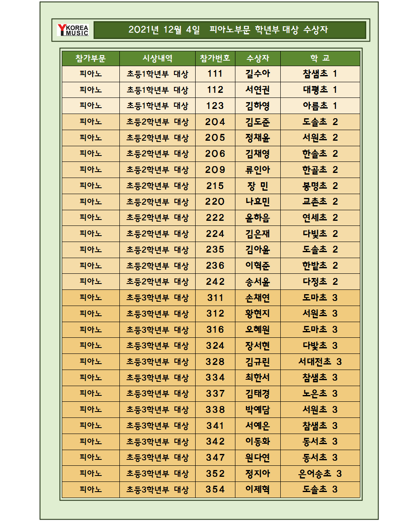This screenshot has height=523, width=420.
Task: Click the 참가부문 column header
Action: coord(91,58)
